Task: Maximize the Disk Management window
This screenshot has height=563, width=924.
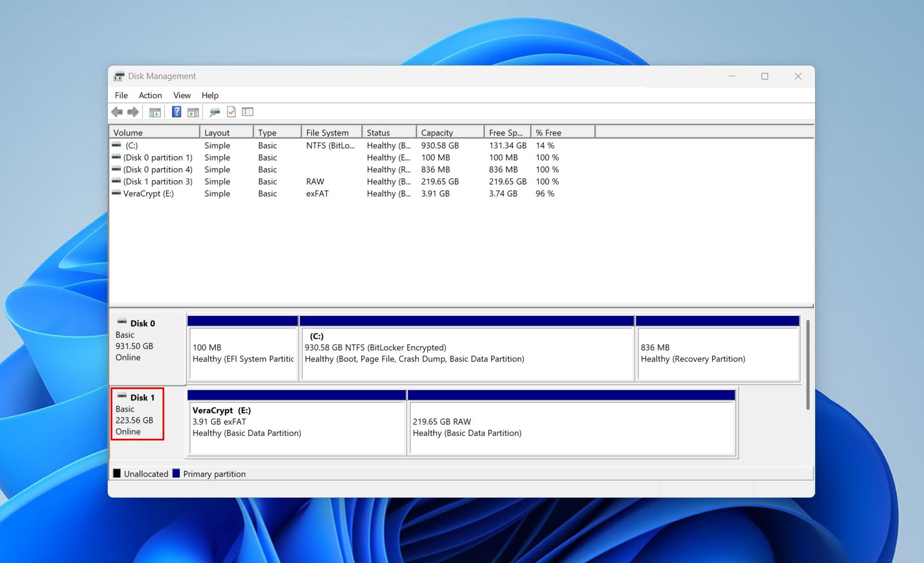Action: point(765,76)
